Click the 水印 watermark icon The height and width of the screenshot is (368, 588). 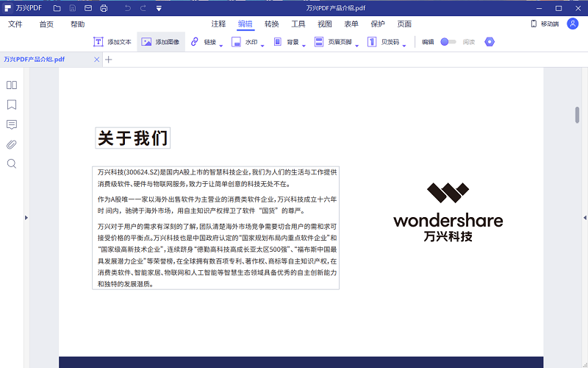pyautogui.click(x=236, y=42)
